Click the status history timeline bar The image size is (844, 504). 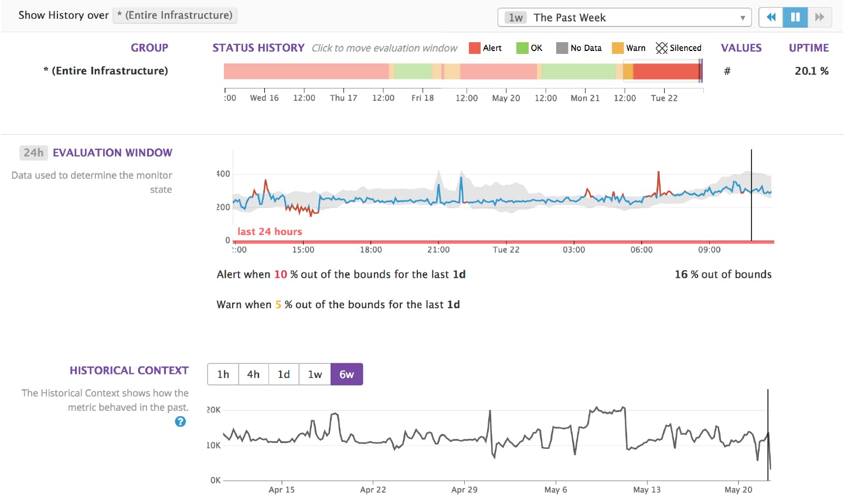[463, 71]
